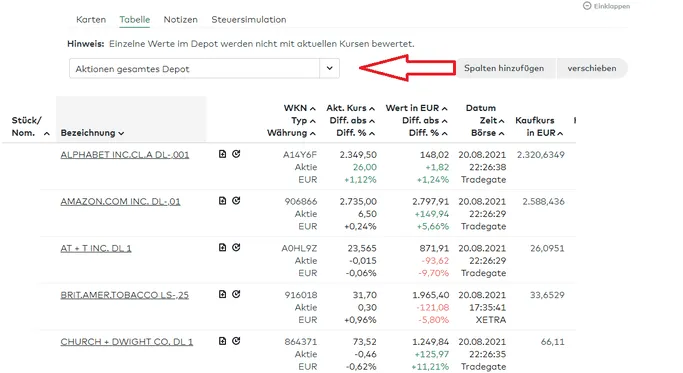Image resolution: width=683 pixels, height=373 pixels.
Task: Click Kaufkurs value 66,11
Action: click(x=552, y=342)
